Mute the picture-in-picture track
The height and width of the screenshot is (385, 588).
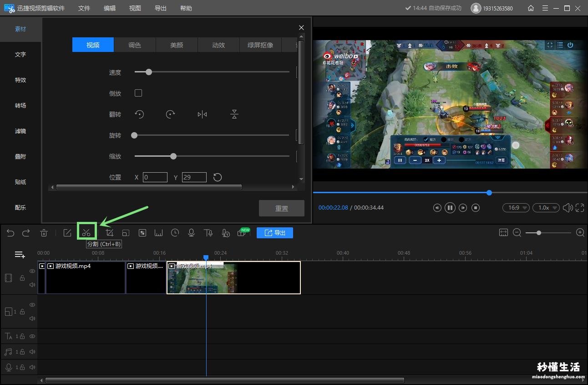click(x=32, y=318)
